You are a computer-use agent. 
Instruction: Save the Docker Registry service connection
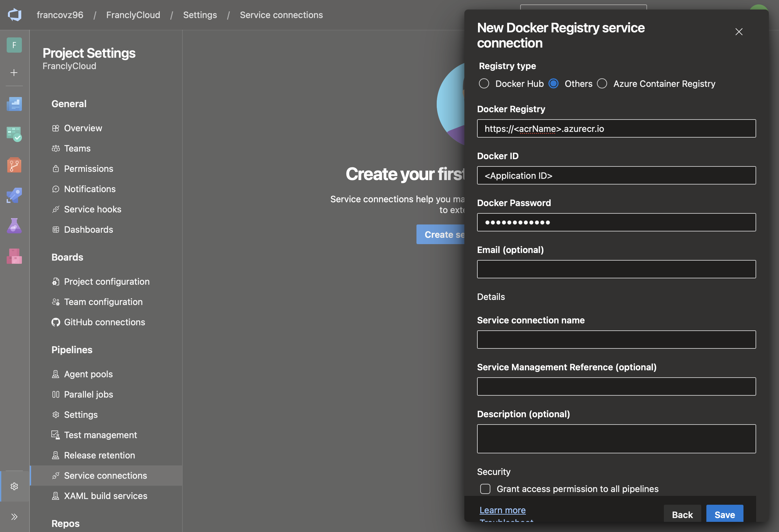tap(724, 514)
